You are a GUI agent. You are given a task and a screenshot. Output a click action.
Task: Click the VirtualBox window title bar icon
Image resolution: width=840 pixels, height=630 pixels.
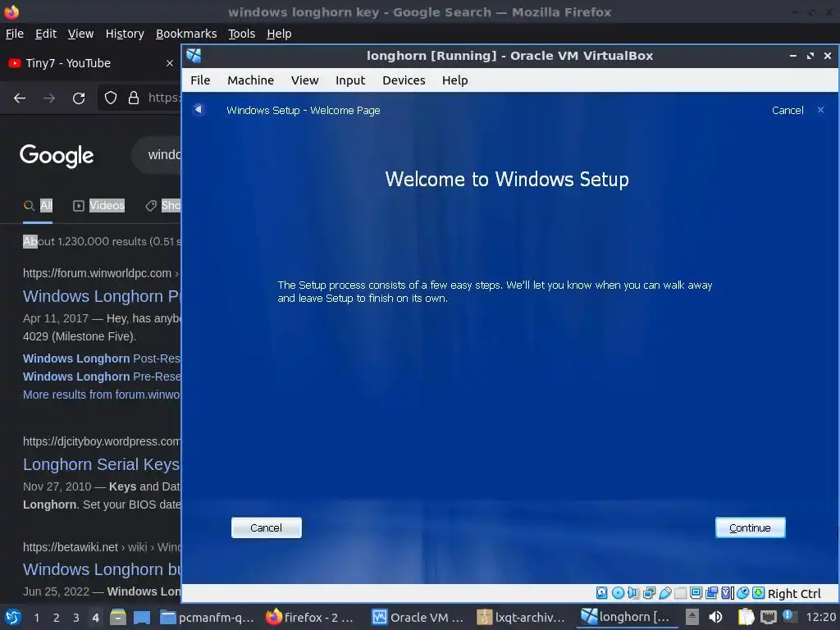click(194, 56)
